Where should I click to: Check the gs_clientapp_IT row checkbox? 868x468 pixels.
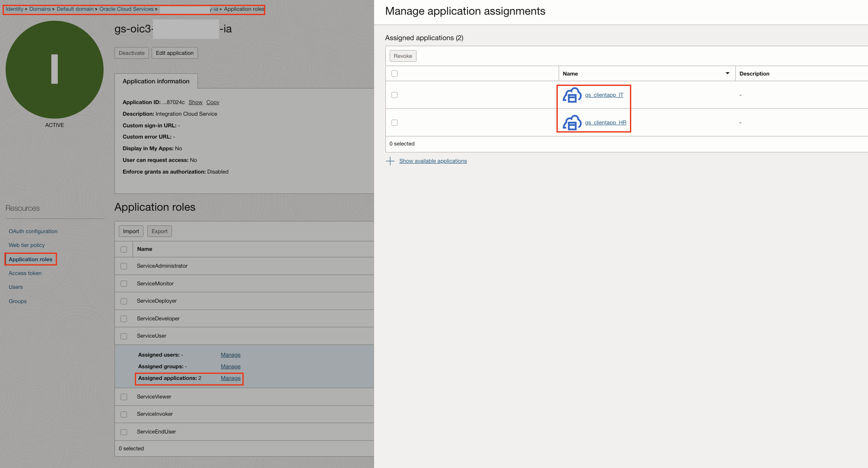pyautogui.click(x=394, y=95)
